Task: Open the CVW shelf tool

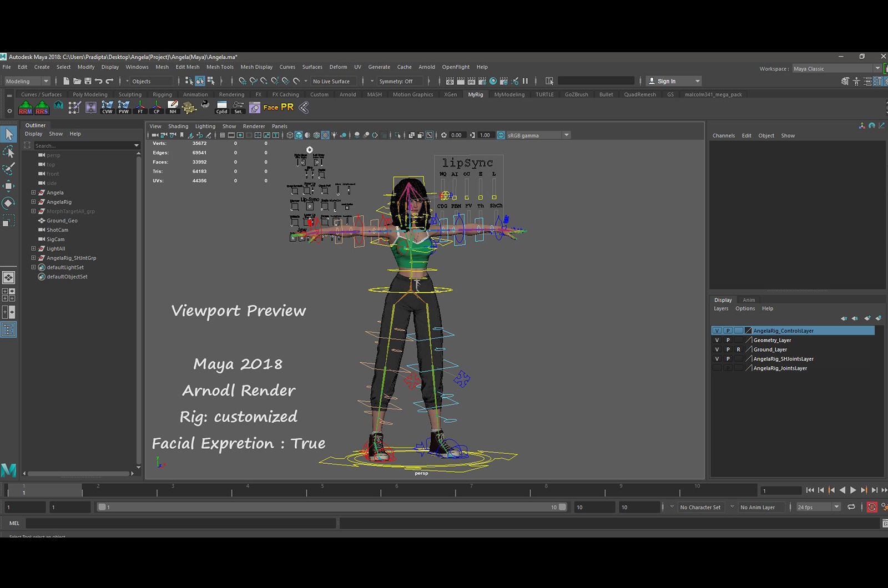Action: coord(107,108)
